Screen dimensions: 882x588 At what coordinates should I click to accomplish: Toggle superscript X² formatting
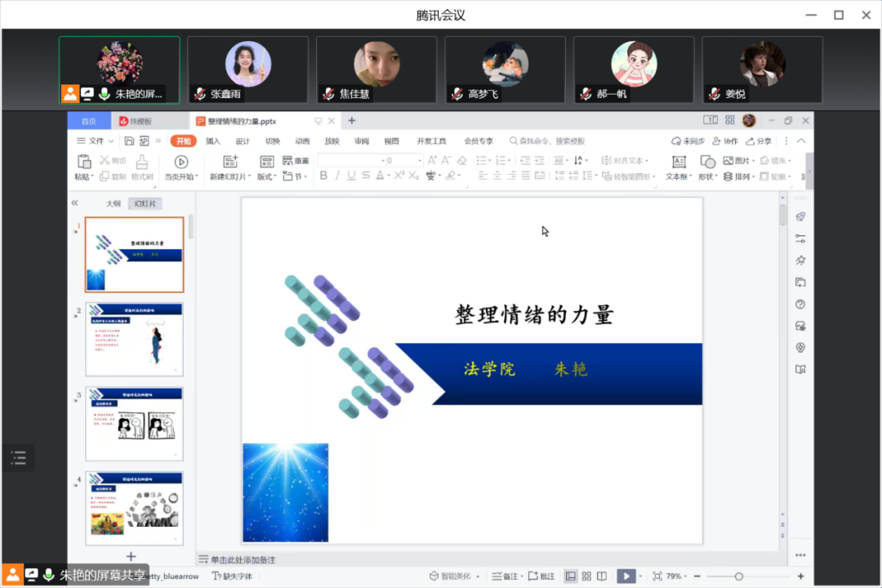tap(399, 176)
